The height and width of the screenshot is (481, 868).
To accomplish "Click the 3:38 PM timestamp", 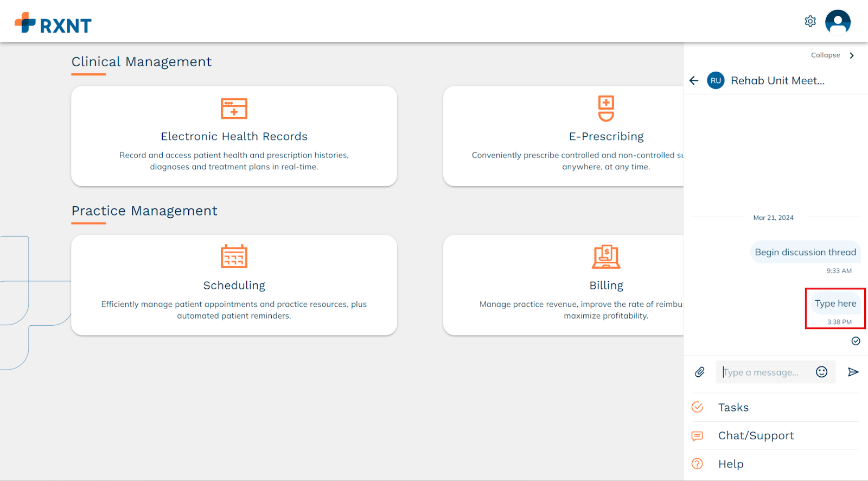I will [839, 322].
